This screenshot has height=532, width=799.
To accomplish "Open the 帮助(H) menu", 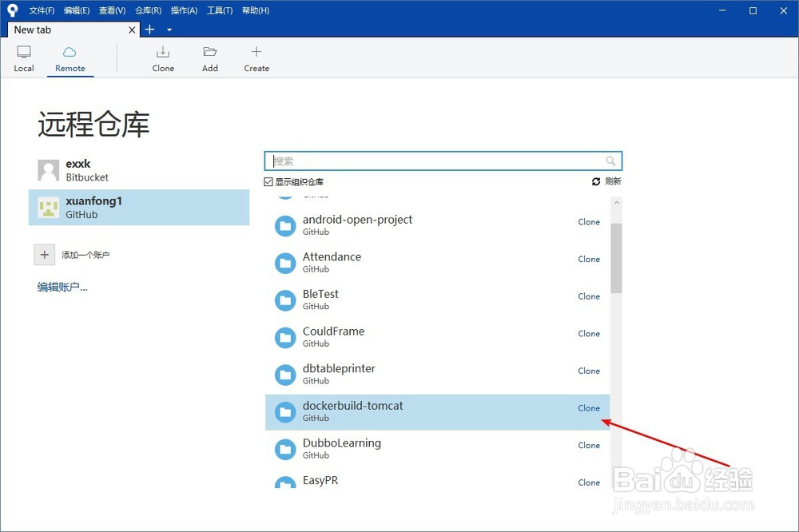I will point(256,10).
